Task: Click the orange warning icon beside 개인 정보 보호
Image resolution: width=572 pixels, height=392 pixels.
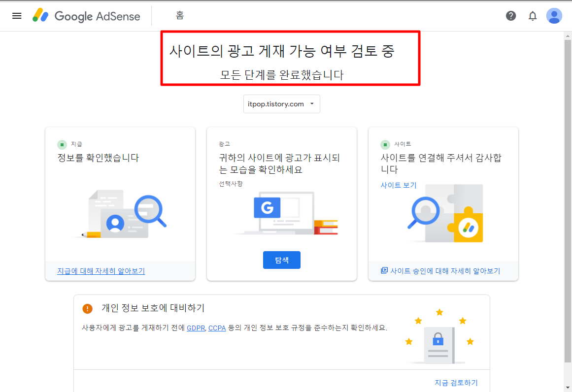Action: click(88, 308)
